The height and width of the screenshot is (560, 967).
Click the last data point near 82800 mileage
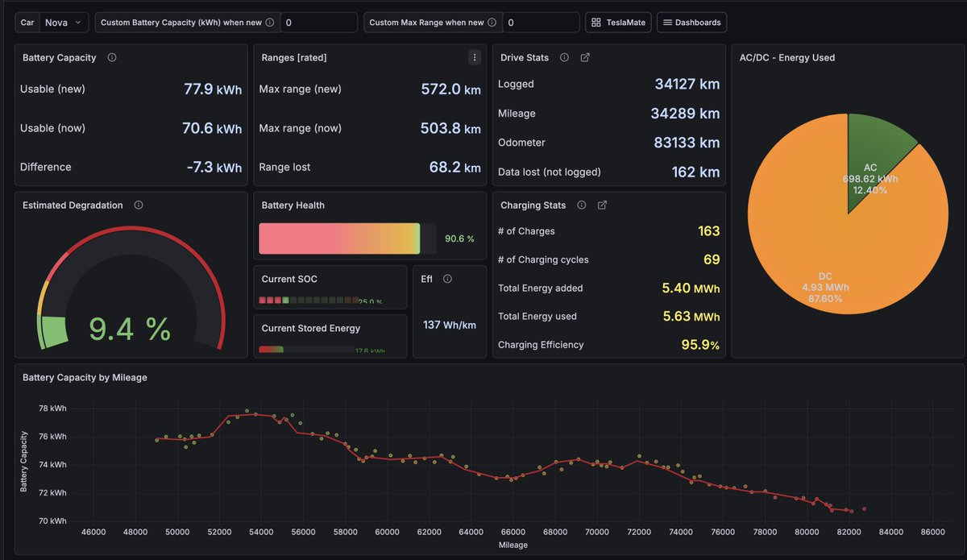click(x=865, y=508)
